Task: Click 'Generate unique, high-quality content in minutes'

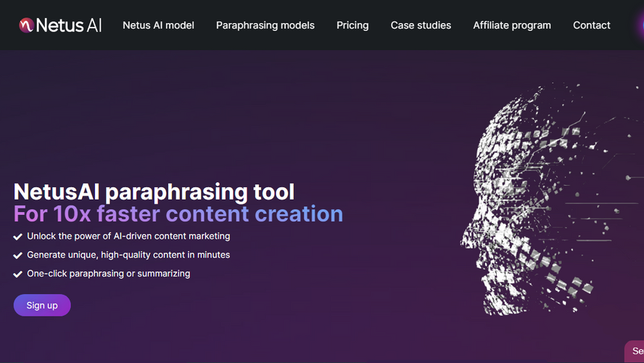Action: click(128, 255)
